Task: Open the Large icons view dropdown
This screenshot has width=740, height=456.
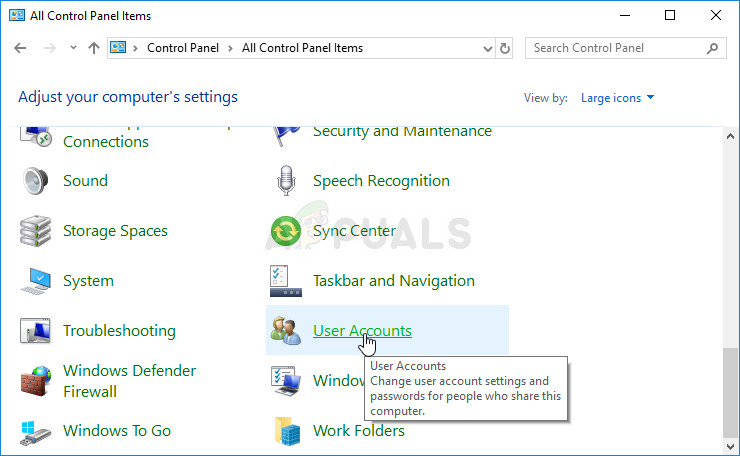Action: [617, 98]
